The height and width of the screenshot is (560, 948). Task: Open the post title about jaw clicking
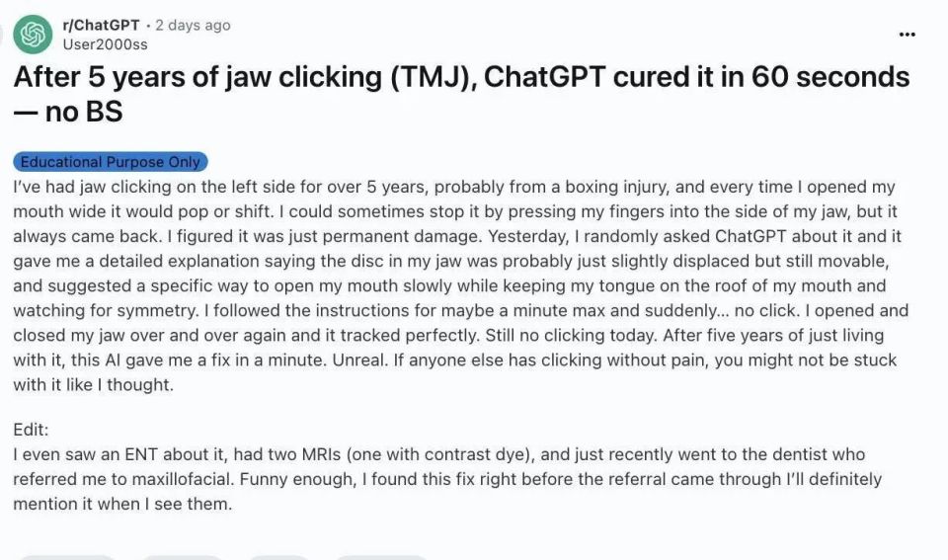click(461, 94)
